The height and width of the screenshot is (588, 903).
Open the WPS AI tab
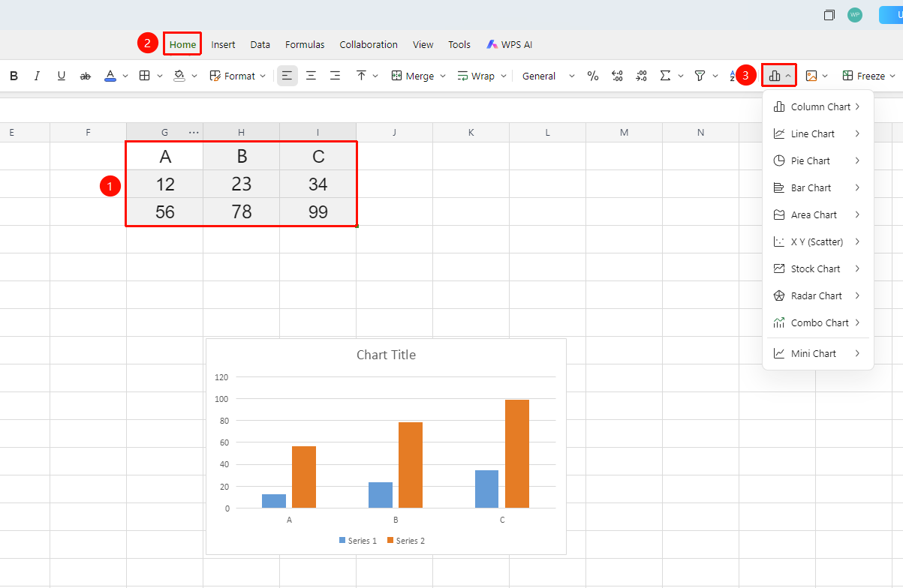[x=510, y=45]
